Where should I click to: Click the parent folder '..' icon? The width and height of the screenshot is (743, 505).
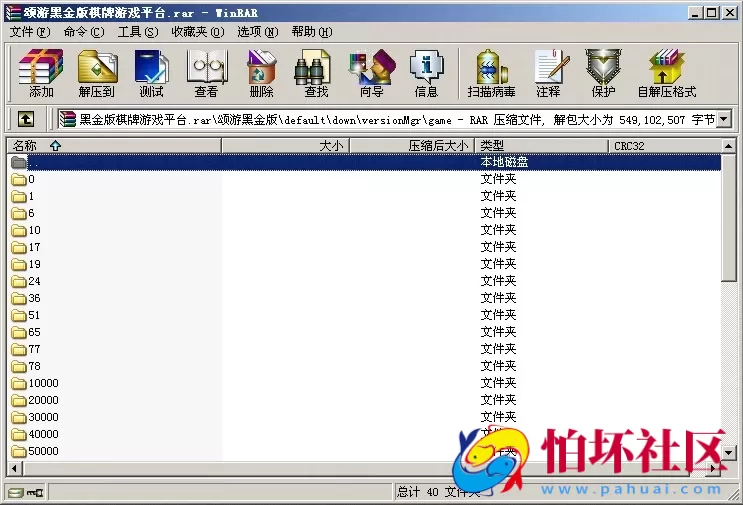(x=19, y=162)
